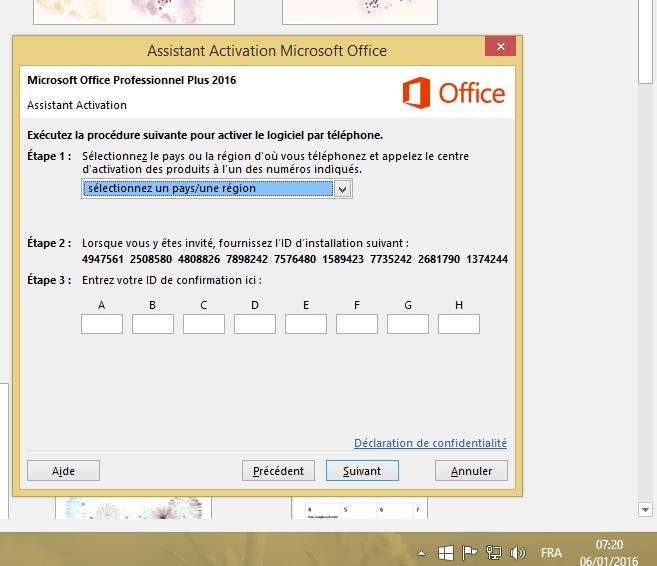Viewport: 657px width, 566px height.
Task: Click the Étape 3 label
Action: click(49, 280)
